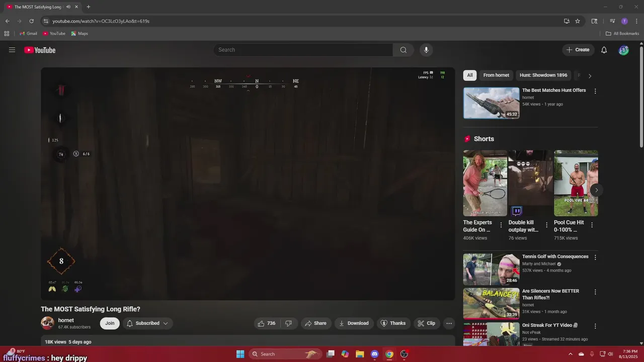Screen dimensions: 644x362
Task: Open Chrome three-dot menu
Action: click(x=636, y=21)
